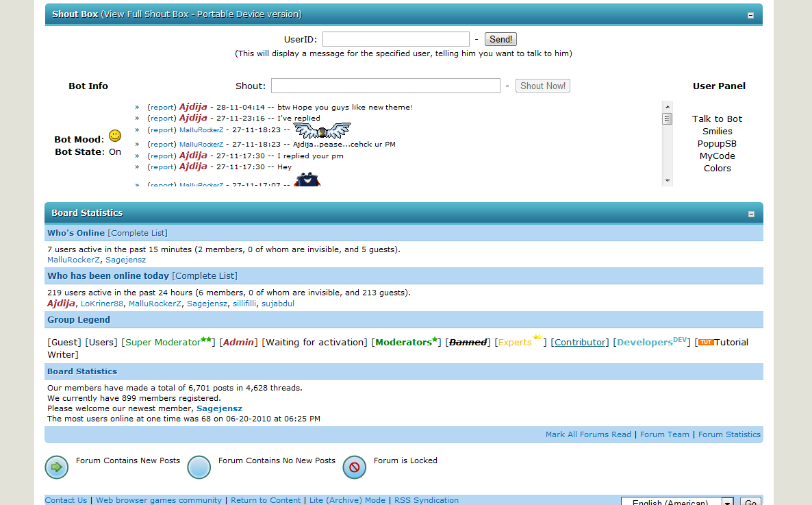Screen dimensions: 812x505
Task: Open RSS Syndication in the footer
Action: pos(426,500)
